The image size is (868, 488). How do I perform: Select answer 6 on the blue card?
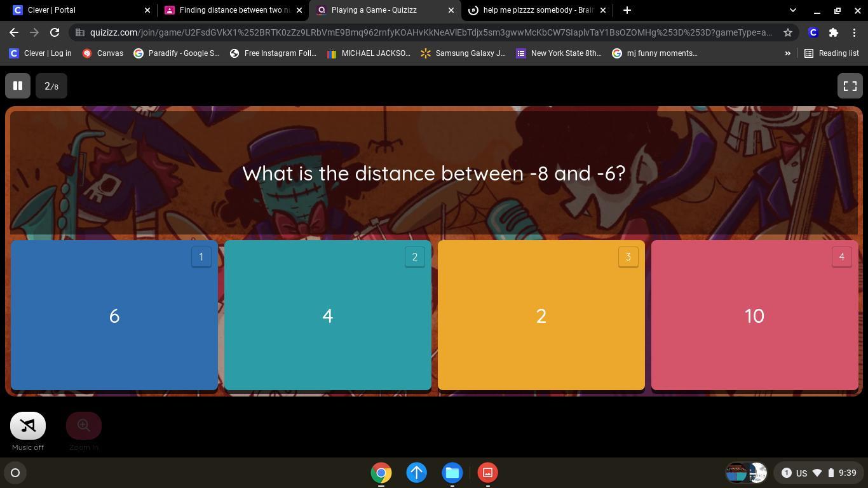[x=114, y=315]
